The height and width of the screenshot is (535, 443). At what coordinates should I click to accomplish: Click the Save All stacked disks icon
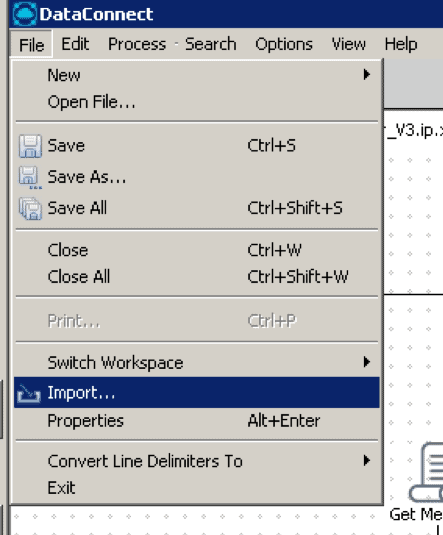[x=30, y=208]
